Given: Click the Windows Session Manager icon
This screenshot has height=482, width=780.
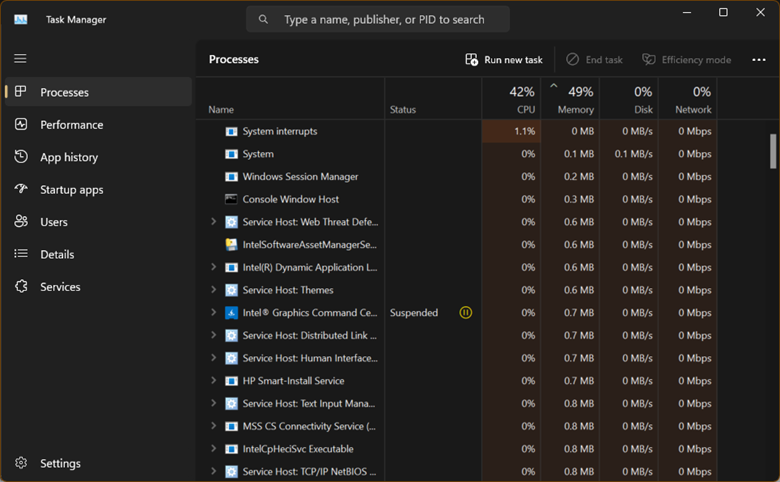Looking at the screenshot, I should (231, 177).
